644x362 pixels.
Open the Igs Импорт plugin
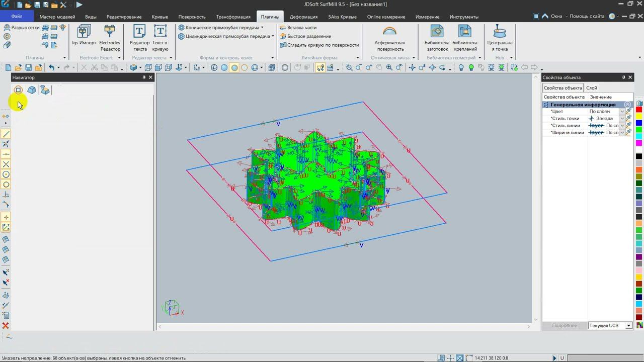pyautogui.click(x=84, y=36)
